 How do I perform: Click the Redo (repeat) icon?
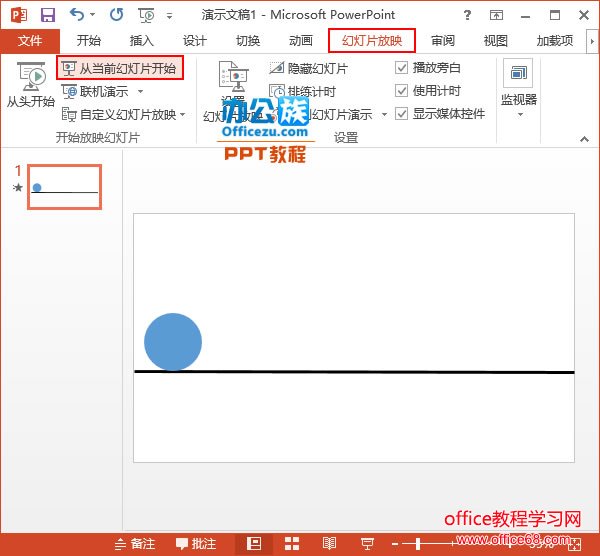[x=116, y=15]
